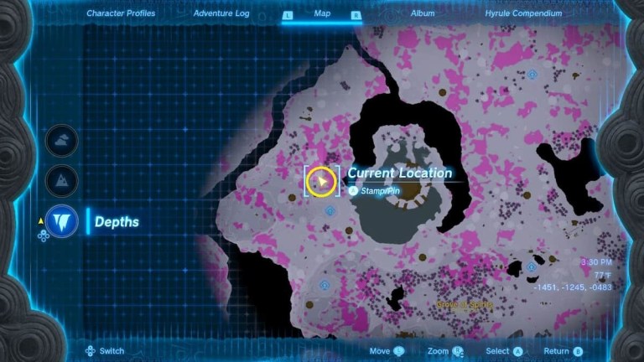
Task: Click the R shoulder button icon
Action: click(x=356, y=14)
